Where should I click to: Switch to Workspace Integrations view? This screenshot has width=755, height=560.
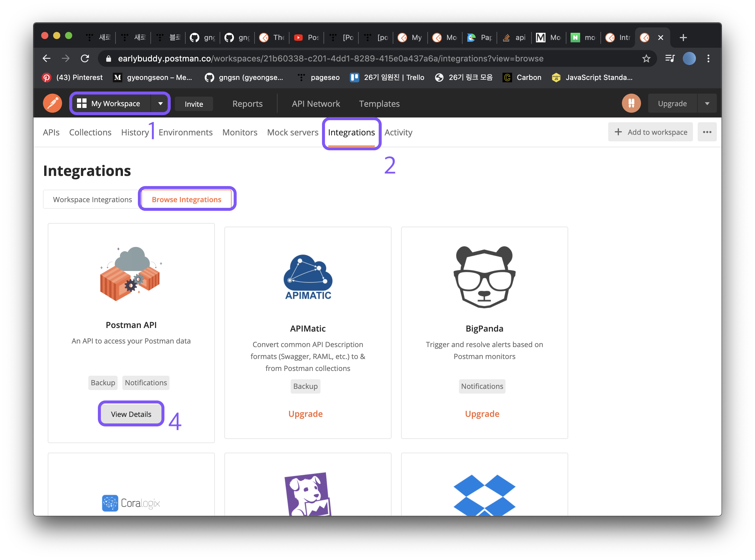coord(92,199)
